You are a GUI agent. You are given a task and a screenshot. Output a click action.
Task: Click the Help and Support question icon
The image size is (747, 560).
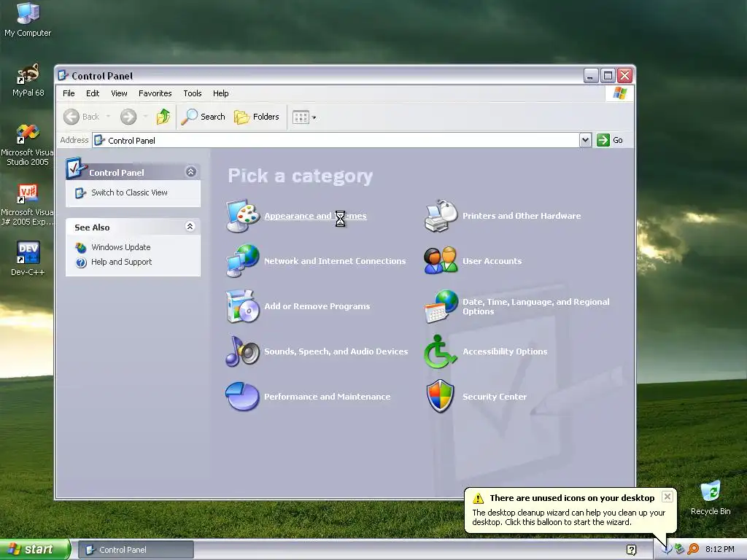[81, 262]
